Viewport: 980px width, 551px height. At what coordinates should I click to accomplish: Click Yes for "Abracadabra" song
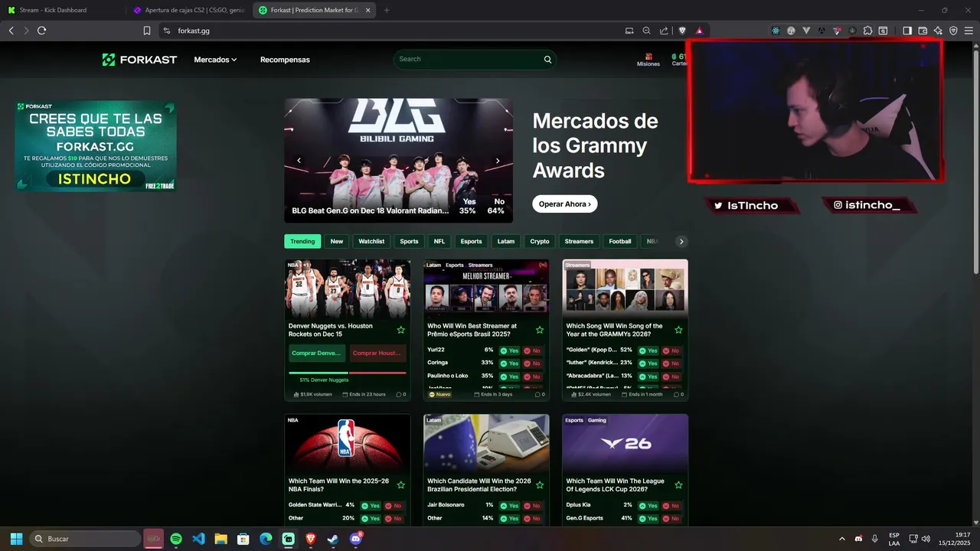pyautogui.click(x=648, y=377)
